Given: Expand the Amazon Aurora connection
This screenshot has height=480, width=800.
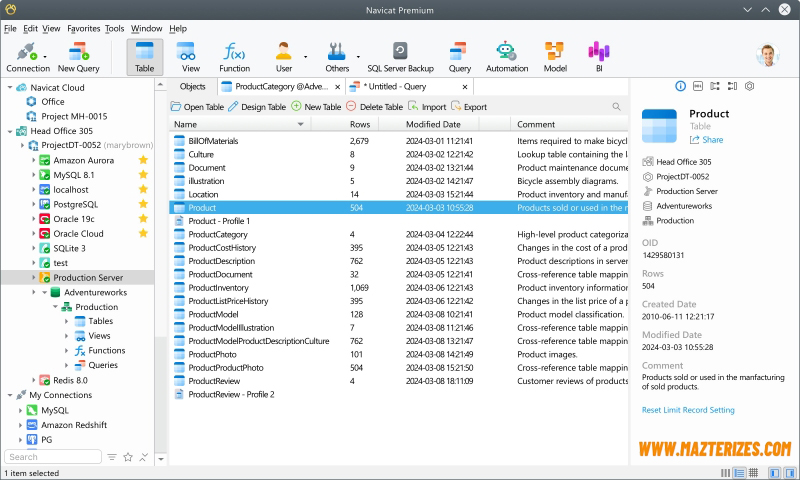Looking at the screenshot, I should tap(34, 160).
